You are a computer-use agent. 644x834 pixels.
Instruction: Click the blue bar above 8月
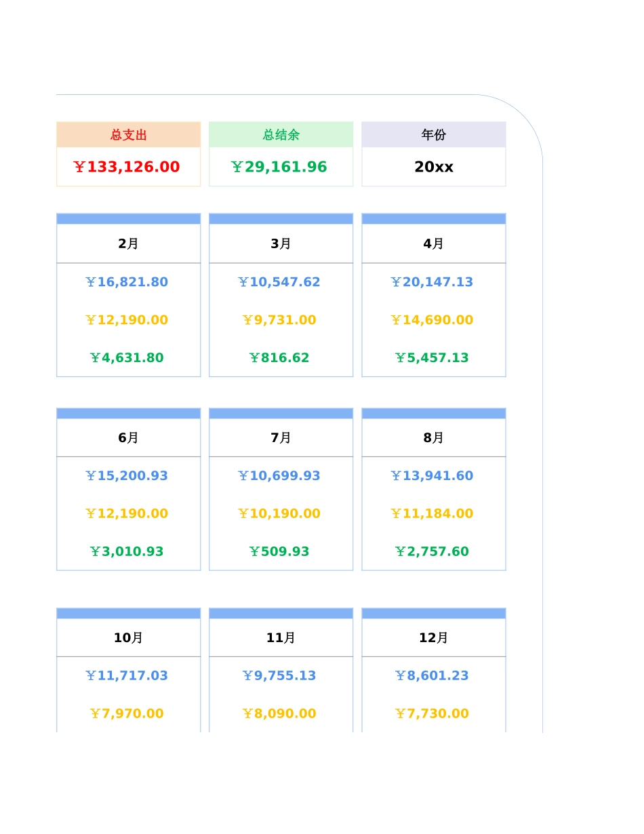(x=434, y=414)
